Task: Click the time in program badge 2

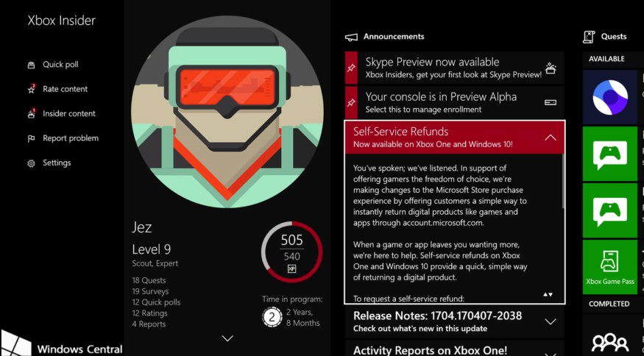Action: (x=272, y=318)
